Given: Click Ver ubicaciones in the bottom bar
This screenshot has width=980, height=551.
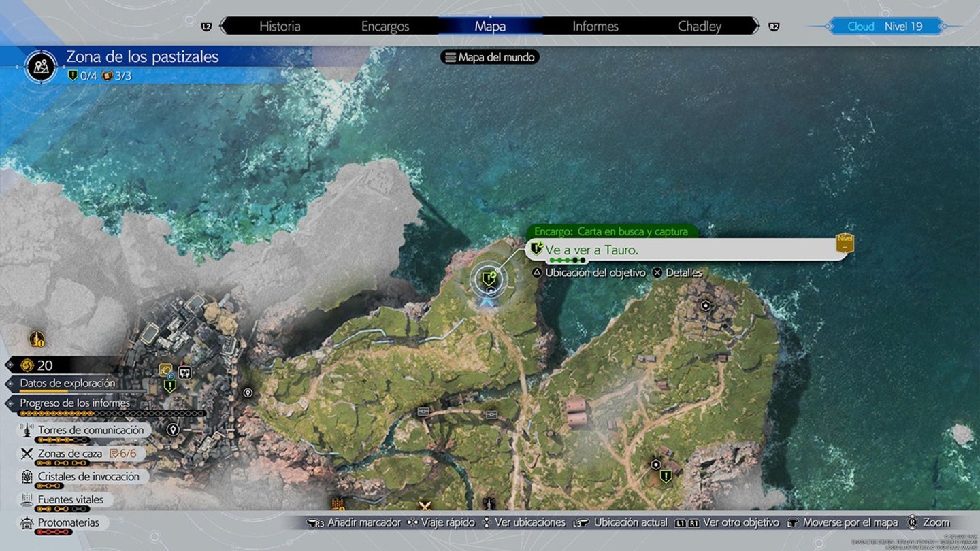Looking at the screenshot, I should pyautogui.click(x=524, y=522).
